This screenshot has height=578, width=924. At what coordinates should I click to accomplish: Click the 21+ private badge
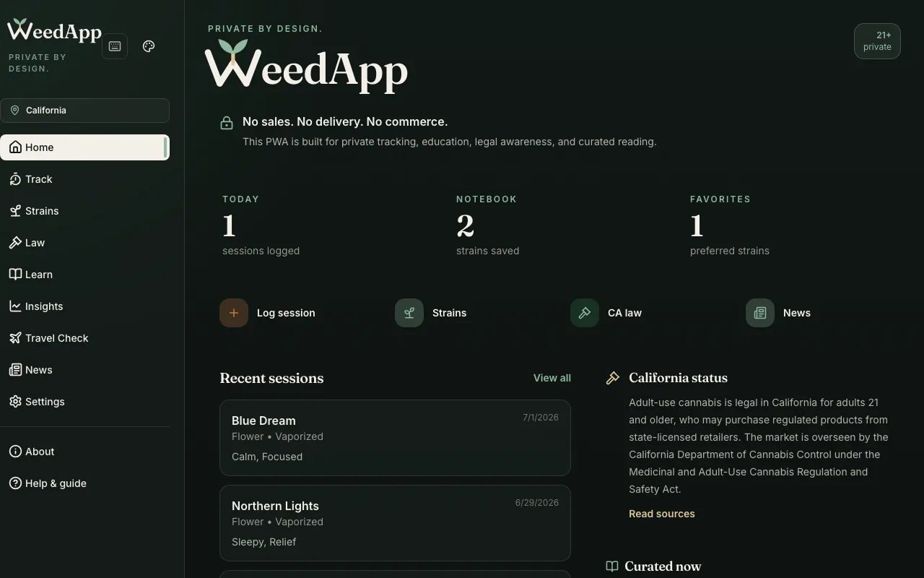tap(877, 41)
